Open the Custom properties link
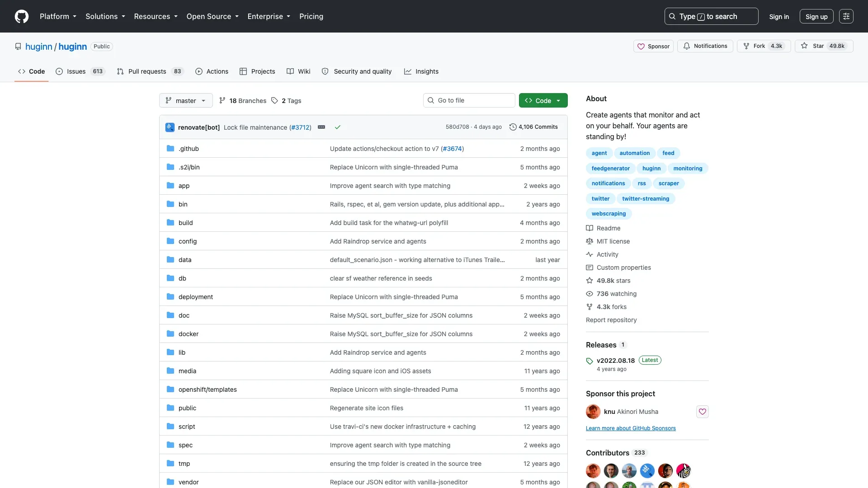This screenshot has width=868, height=488. (x=618, y=267)
